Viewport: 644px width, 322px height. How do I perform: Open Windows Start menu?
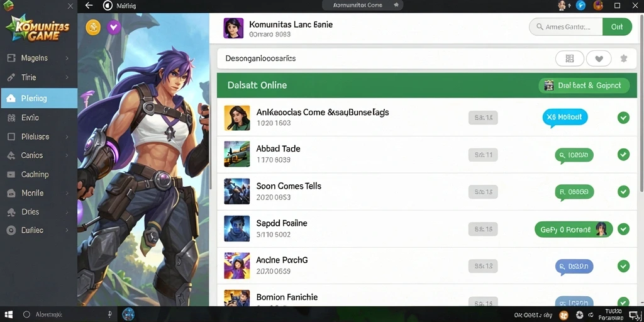8,314
